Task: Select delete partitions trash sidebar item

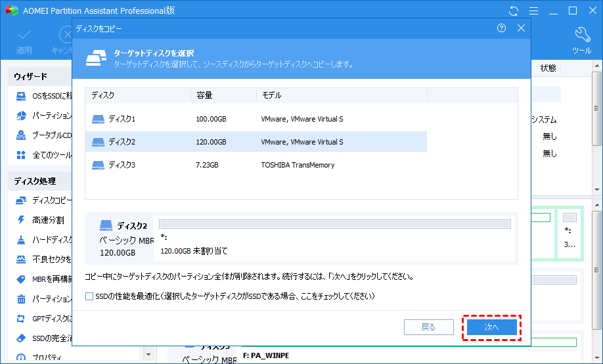Action: tap(43, 299)
